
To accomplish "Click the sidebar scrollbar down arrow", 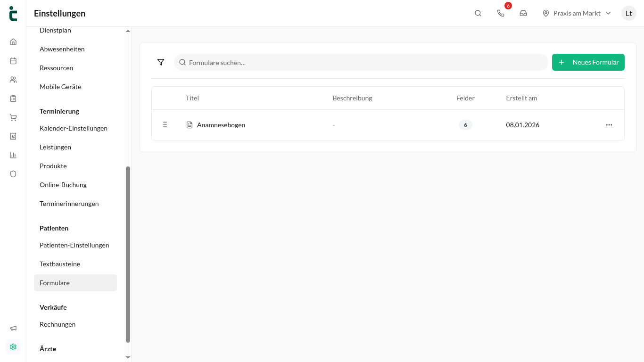I will (128, 358).
